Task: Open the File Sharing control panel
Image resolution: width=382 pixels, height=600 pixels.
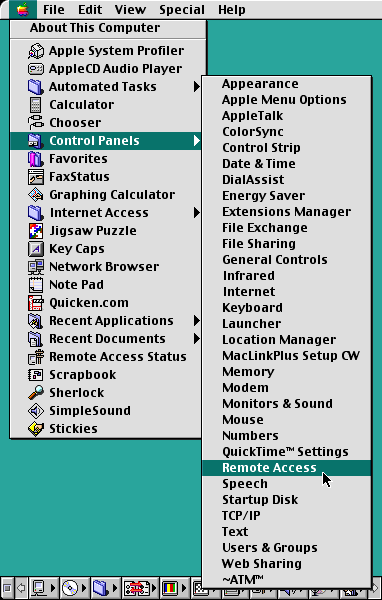Action: 287,243
